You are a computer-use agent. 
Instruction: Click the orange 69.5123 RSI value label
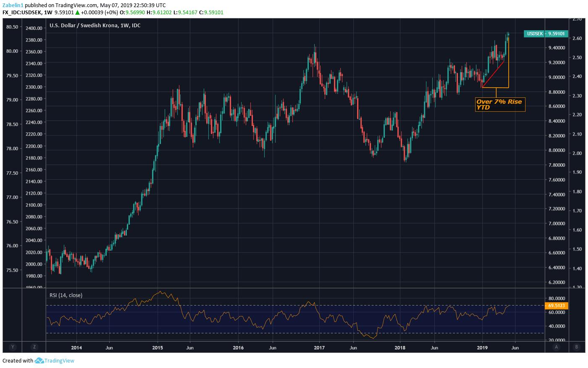pos(556,306)
